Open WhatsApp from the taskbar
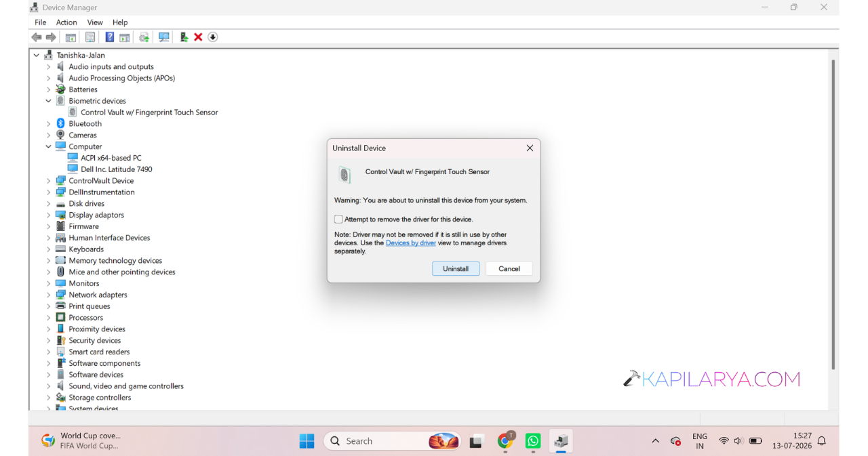The width and height of the screenshot is (868, 456). click(x=533, y=441)
